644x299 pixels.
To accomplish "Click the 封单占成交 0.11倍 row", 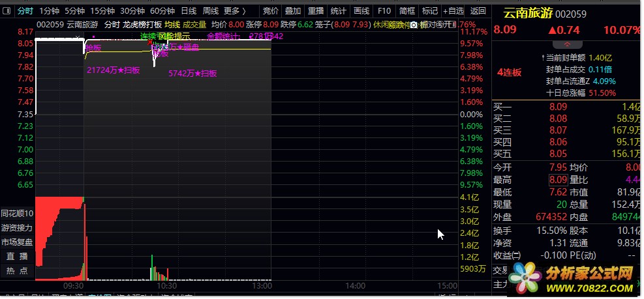I will [x=579, y=70].
